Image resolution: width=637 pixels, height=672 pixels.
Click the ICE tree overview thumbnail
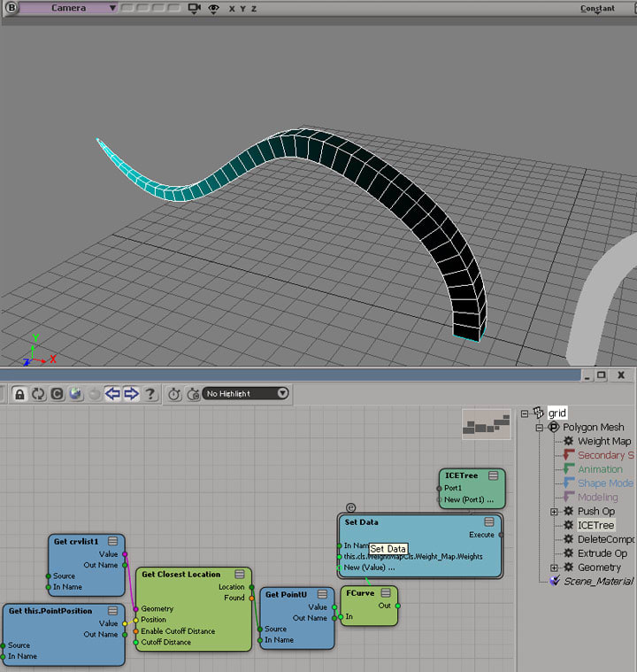pos(487,426)
